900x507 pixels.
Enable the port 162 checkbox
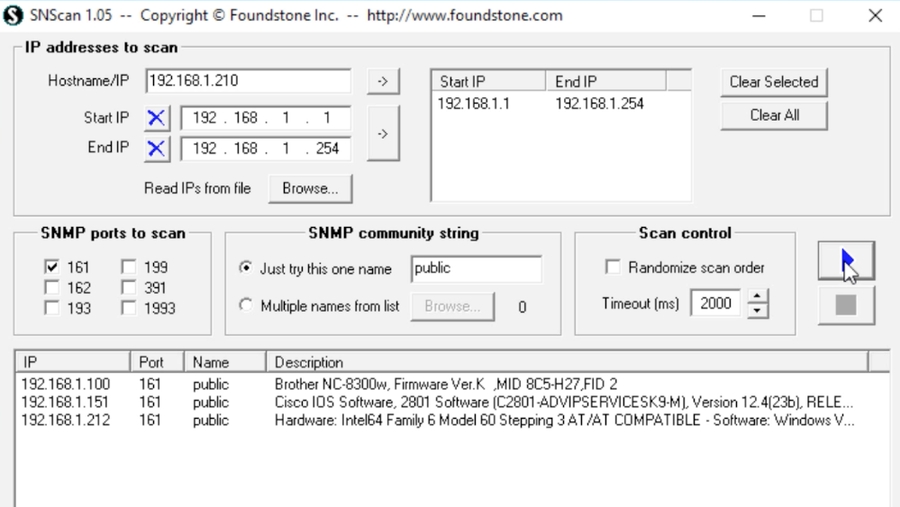tap(52, 288)
